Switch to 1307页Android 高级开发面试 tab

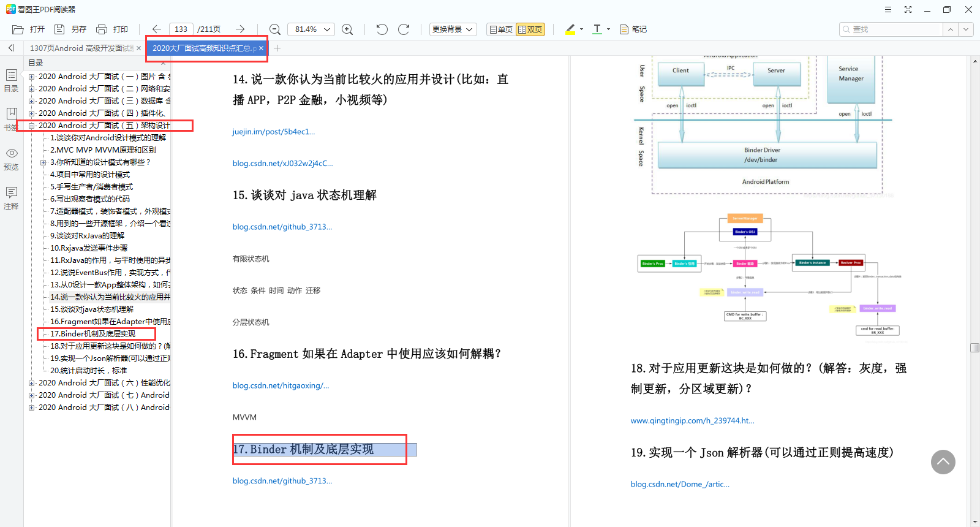click(81, 48)
